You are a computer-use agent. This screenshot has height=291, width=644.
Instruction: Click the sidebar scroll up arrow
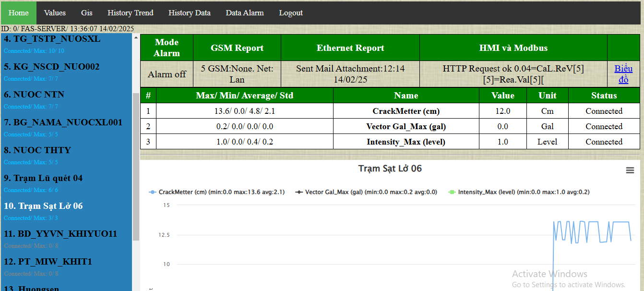pyautogui.click(x=136, y=37)
